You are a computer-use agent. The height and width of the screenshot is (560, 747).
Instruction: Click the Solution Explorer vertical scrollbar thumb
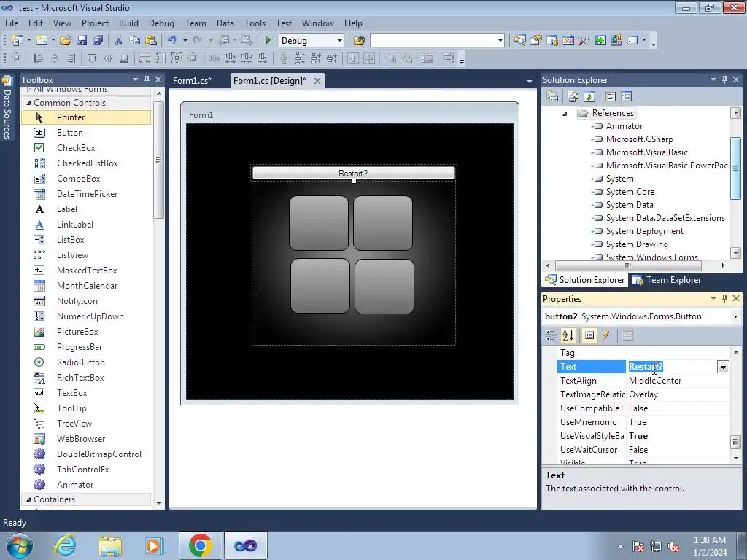coord(735,168)
